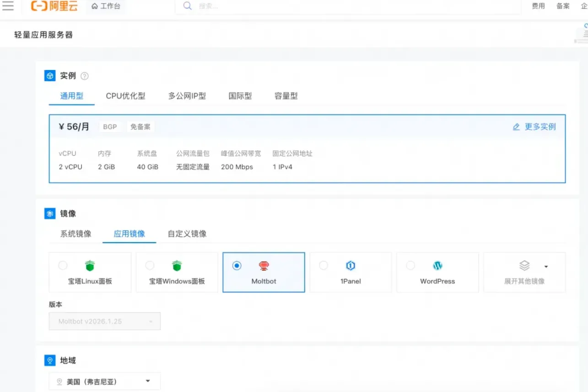This screenshot has height=392, width=588.
Task: Switch to the 容量型 tab
Action: tap(286, 96)
